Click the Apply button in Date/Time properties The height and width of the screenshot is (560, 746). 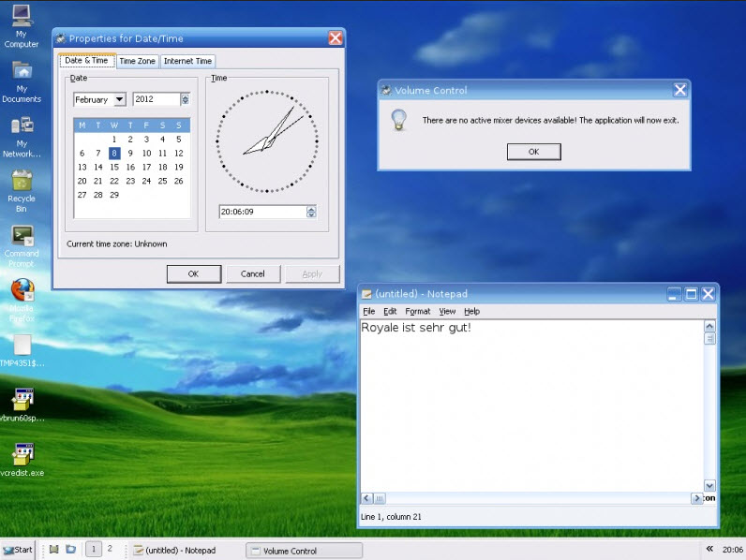pyautogui.click(x=312, y=273)
